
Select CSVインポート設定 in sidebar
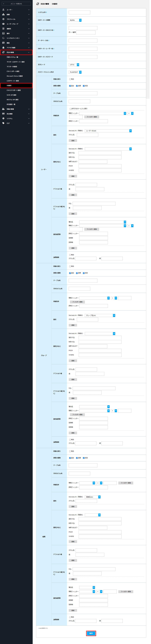pos(13,72)
